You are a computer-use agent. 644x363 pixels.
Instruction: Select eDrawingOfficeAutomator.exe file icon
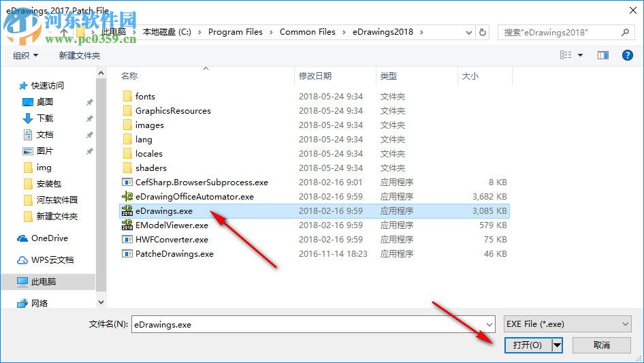[x=127, y=197]
